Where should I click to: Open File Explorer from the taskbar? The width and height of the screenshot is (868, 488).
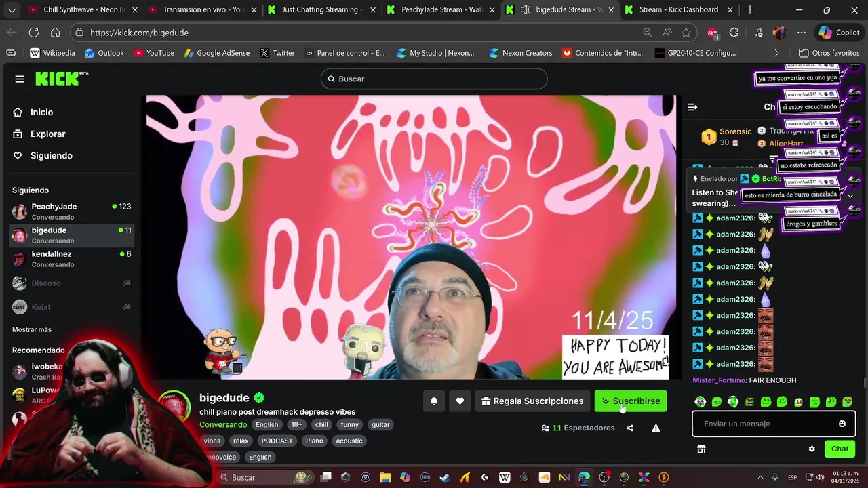pyautogui.click(x=385, y=478)
